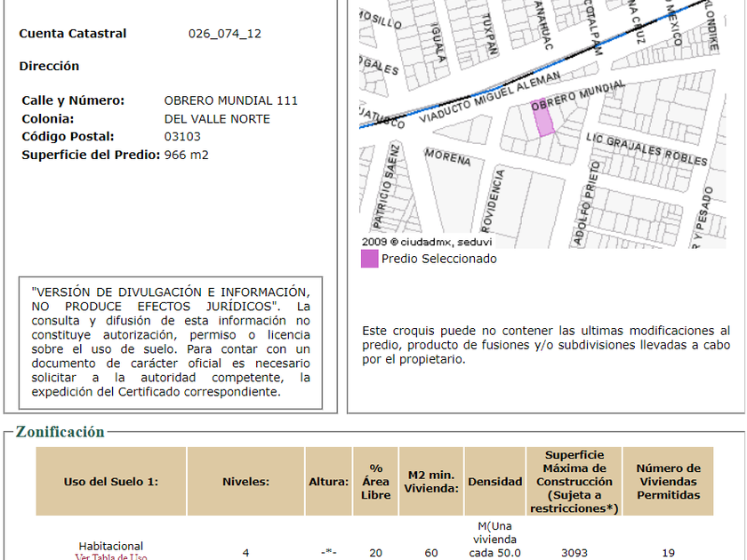
Task: Click the maximum construction value 3093
Action: click(574, 553)
